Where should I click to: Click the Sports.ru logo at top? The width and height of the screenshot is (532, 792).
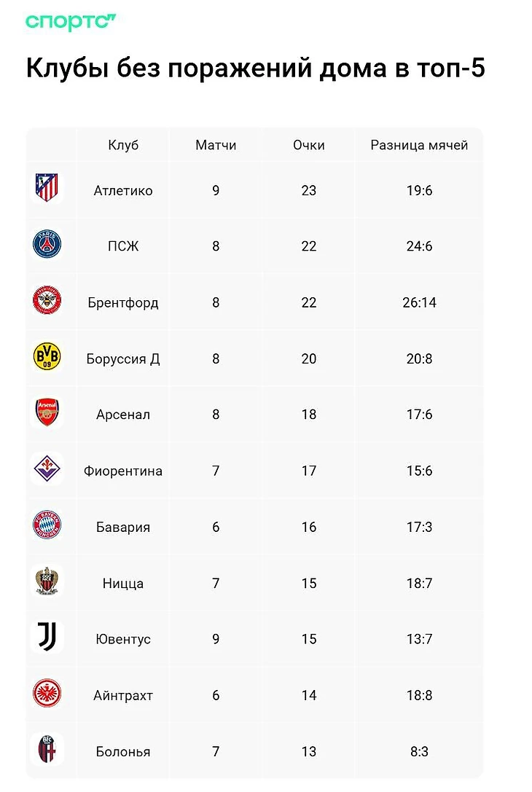coord(71,22)
